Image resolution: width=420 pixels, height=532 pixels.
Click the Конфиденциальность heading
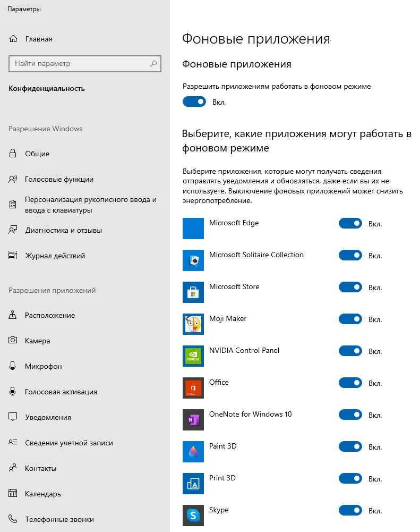pyautogui.click(x=46, y=88)
